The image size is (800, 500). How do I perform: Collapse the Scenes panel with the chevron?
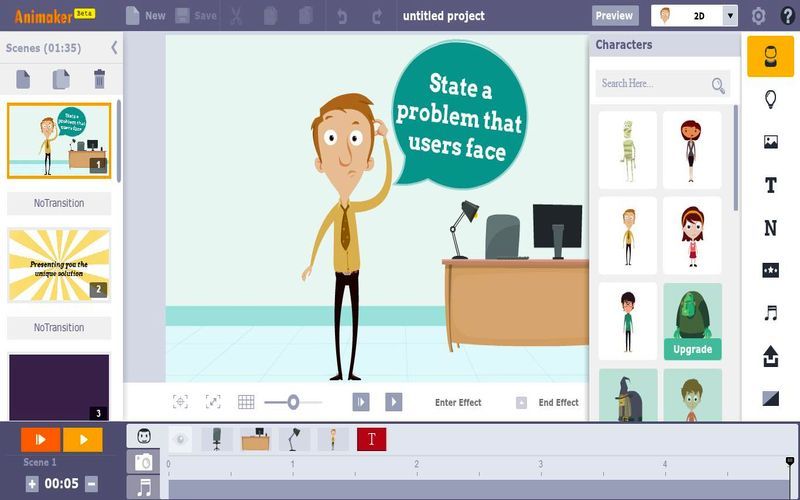tap(114, 48)
